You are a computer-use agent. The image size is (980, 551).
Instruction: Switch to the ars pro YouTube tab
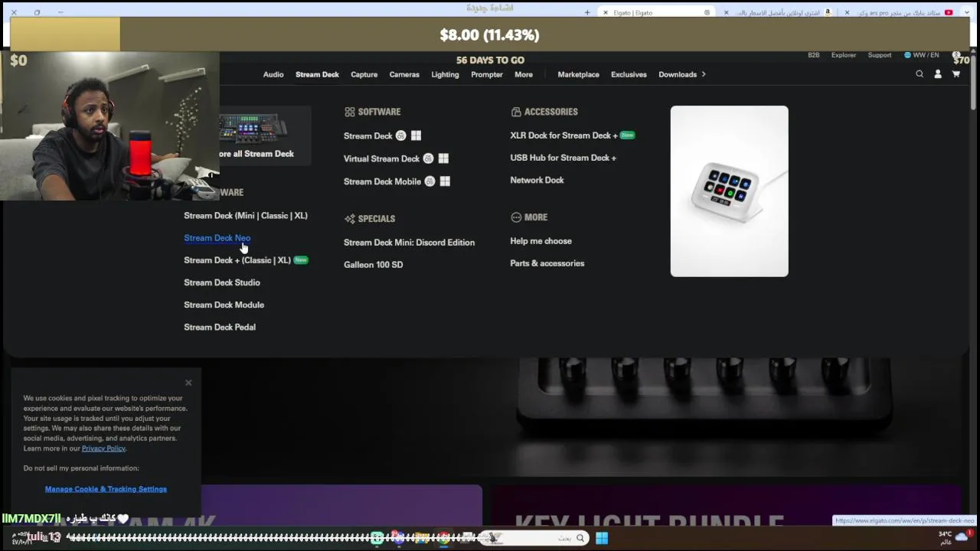[x=900, y=12]
